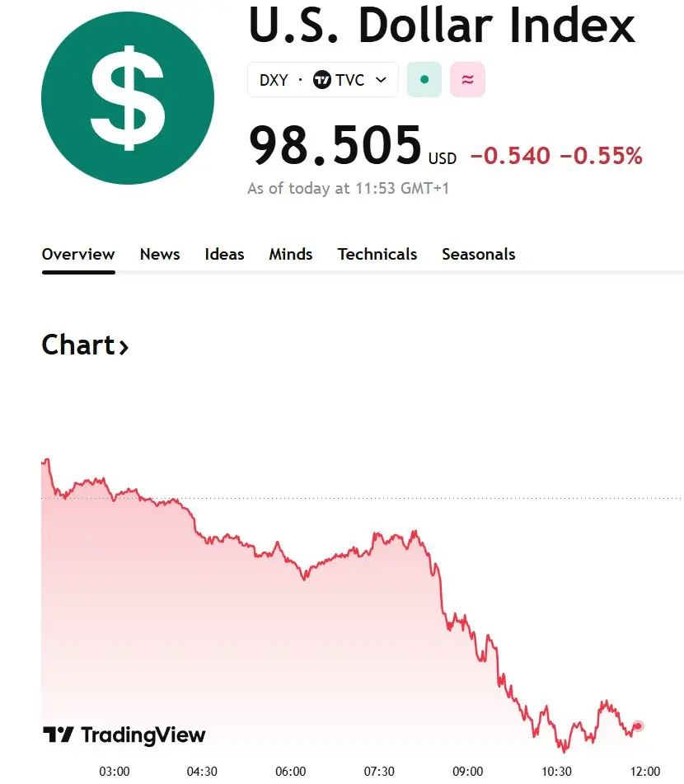Click the −0.540 −0.55% change value
This screenshot has width=684, height=784.
click(555, 155)
